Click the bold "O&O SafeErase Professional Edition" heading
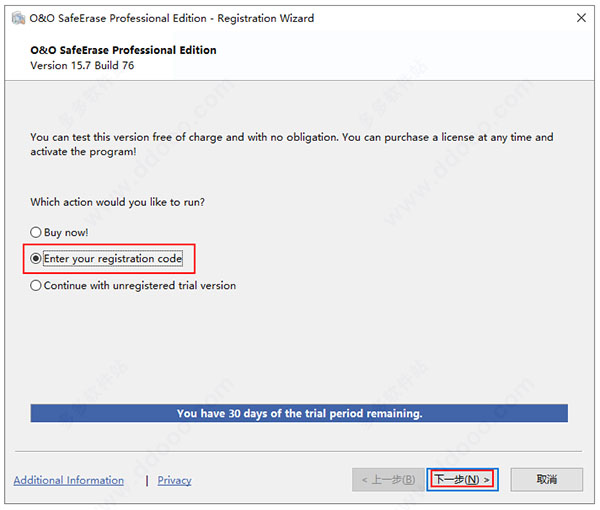This screenshot has width=600, height=510. coord(123,50)
